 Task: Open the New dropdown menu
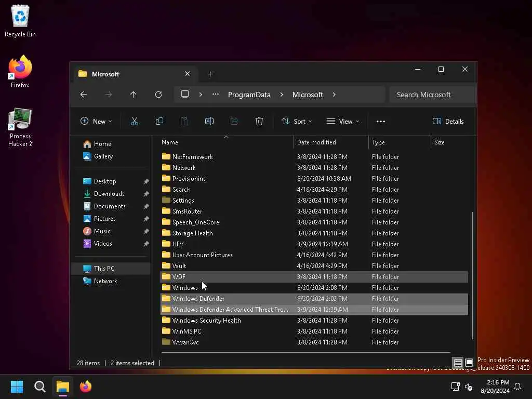point(96,121)
